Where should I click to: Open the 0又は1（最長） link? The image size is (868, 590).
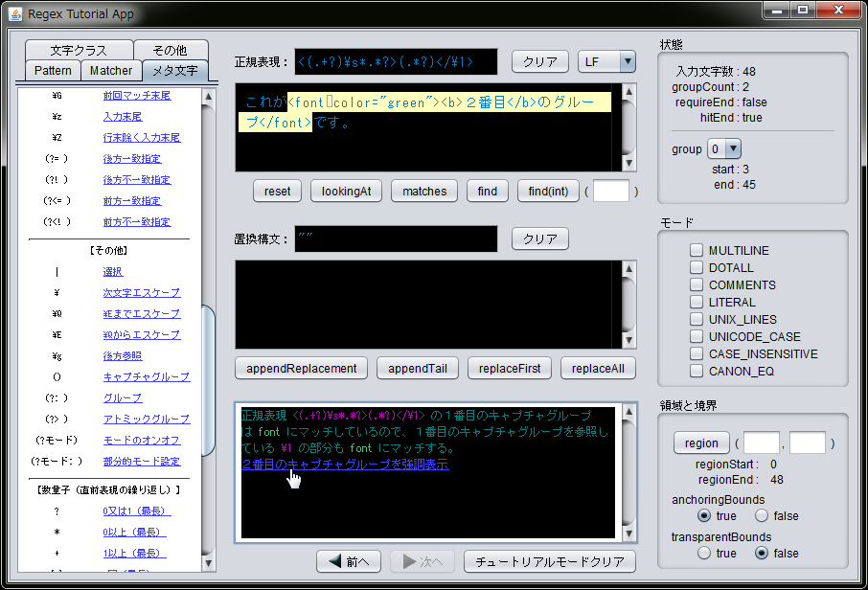coord(137,511)
